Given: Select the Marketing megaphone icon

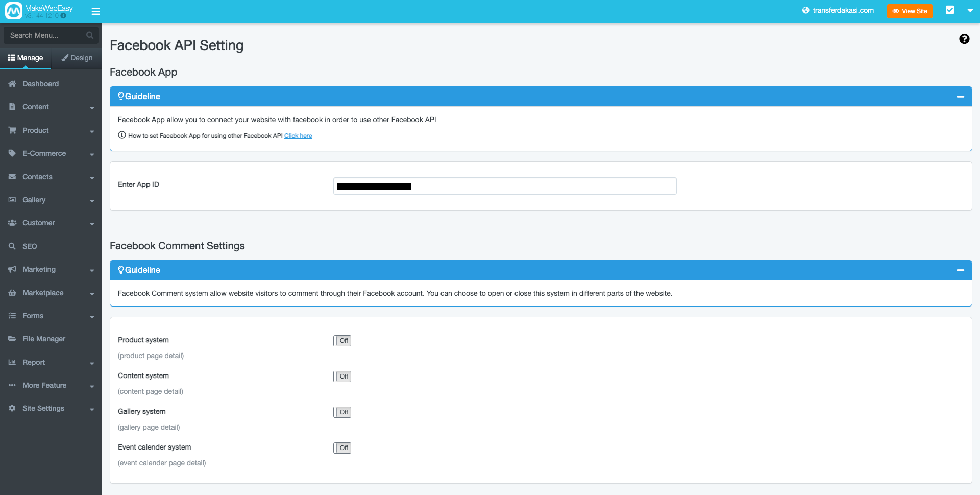Looking at the screenshot, I should pyautogui.click(x=11, y=269).
